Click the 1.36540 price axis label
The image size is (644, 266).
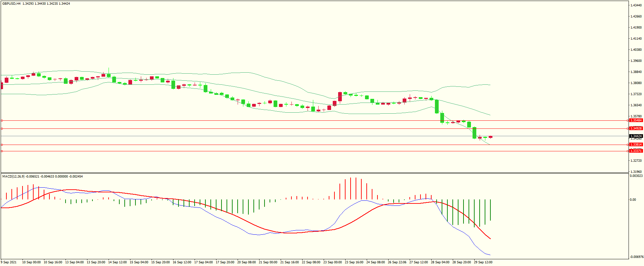coord(636,105)
